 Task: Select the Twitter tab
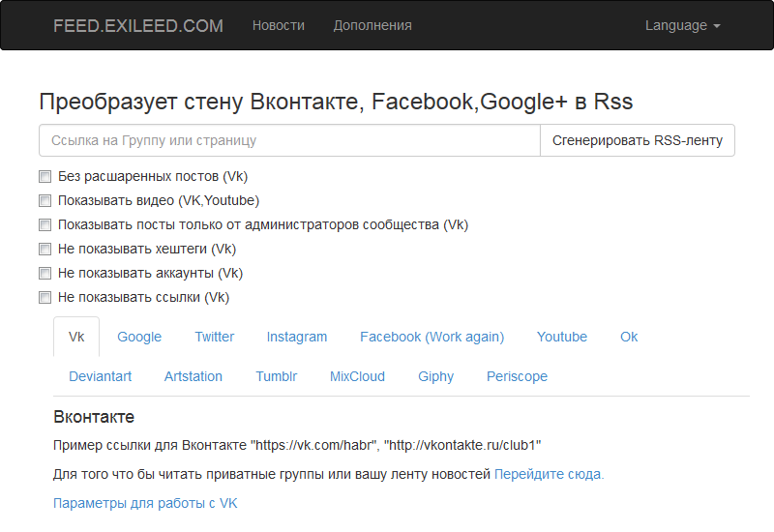pos(214,338)
